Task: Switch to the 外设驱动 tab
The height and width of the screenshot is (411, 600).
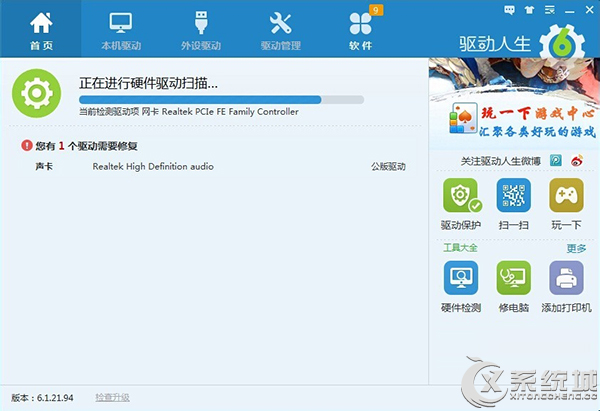Action: click(201, 31)
